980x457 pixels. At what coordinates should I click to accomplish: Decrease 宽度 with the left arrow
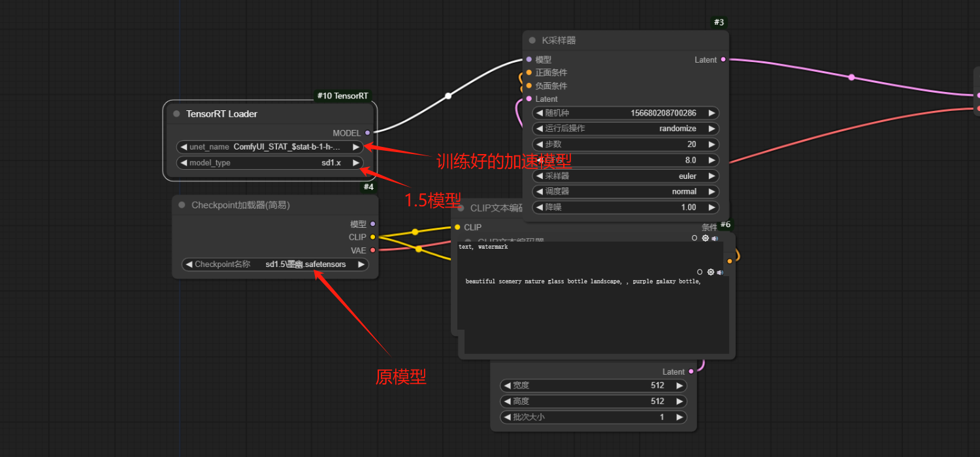(x=507, y=385)
